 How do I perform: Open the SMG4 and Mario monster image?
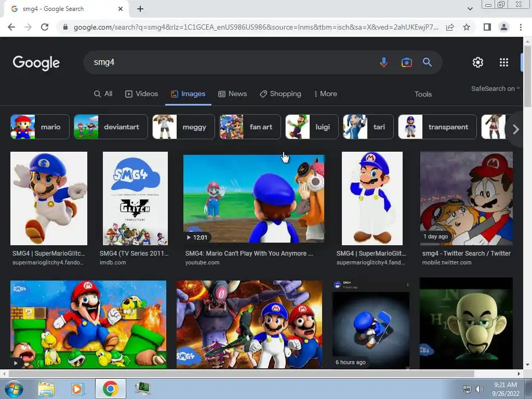click(249, 324)
